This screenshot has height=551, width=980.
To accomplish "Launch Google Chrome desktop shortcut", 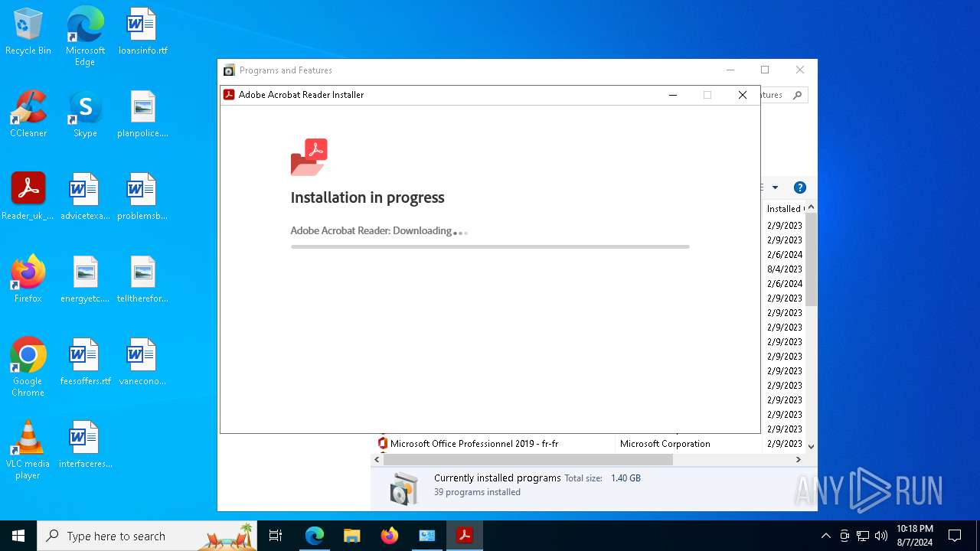I will (x=28, y=367).
